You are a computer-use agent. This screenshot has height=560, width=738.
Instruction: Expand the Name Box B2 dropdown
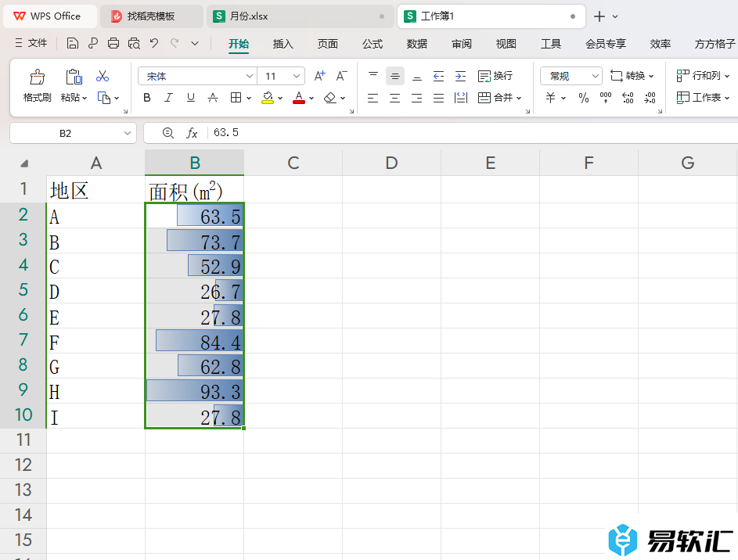(x=127, y=133)
